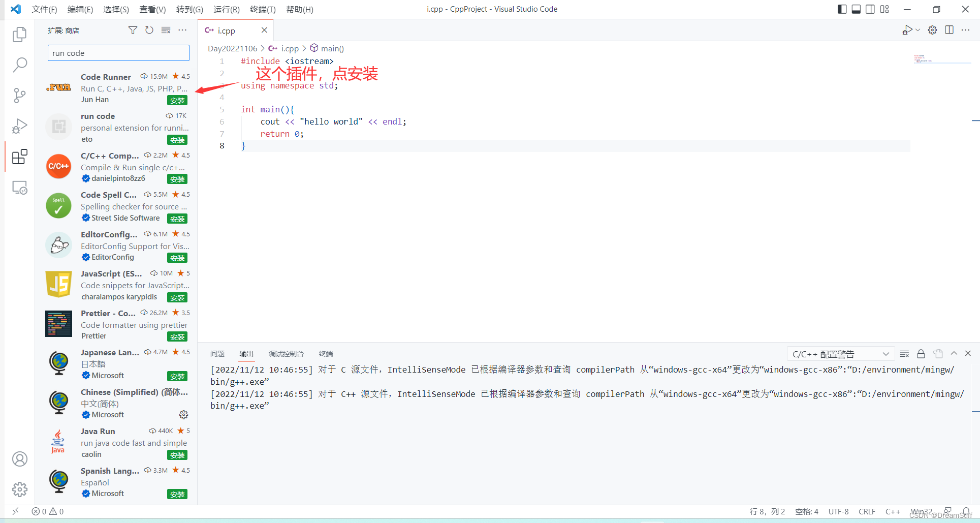Switch to the 问题 panel tab
This screenshot has width=980, height=523.
pos(217,354)
